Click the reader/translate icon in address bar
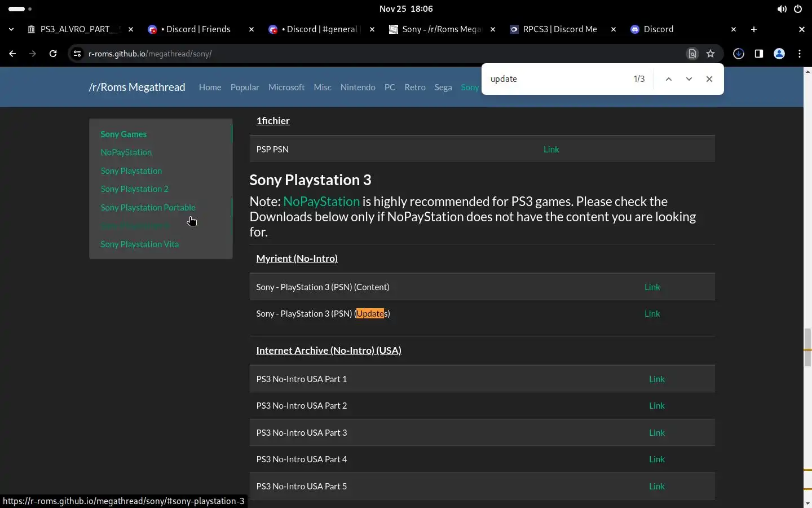Image resolution: width=812 pixels, height=508 pixels. click(x=692, y=54)
